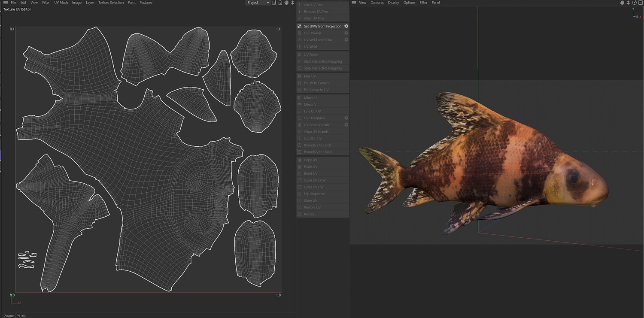Image resolution: width=644 pixels, height=318 pixels.
Task: Open the UV editor hamburger menu
Action: pyautogui.click(x=5, y=3)
